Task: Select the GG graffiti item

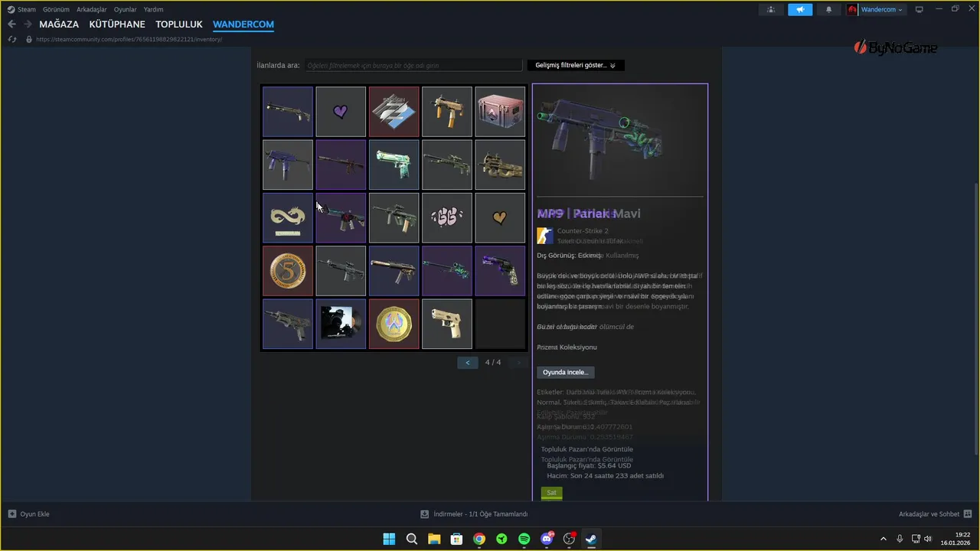Action: (447, 218)
